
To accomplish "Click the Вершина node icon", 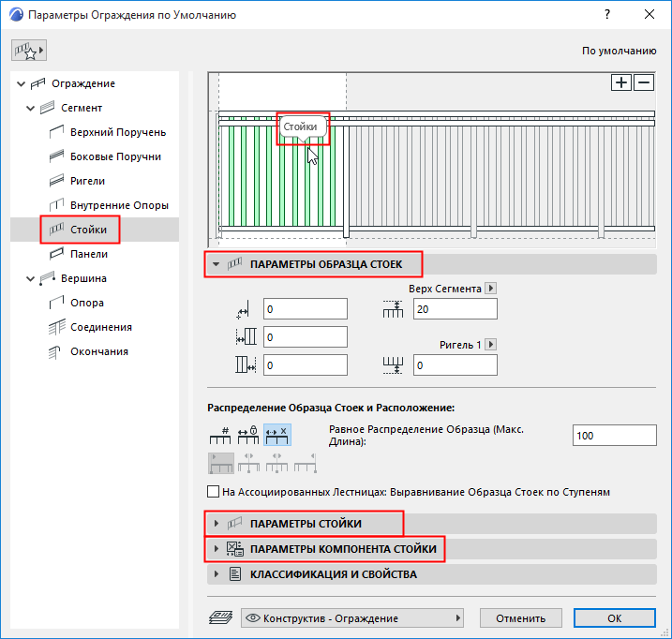I will click(47, 278).
